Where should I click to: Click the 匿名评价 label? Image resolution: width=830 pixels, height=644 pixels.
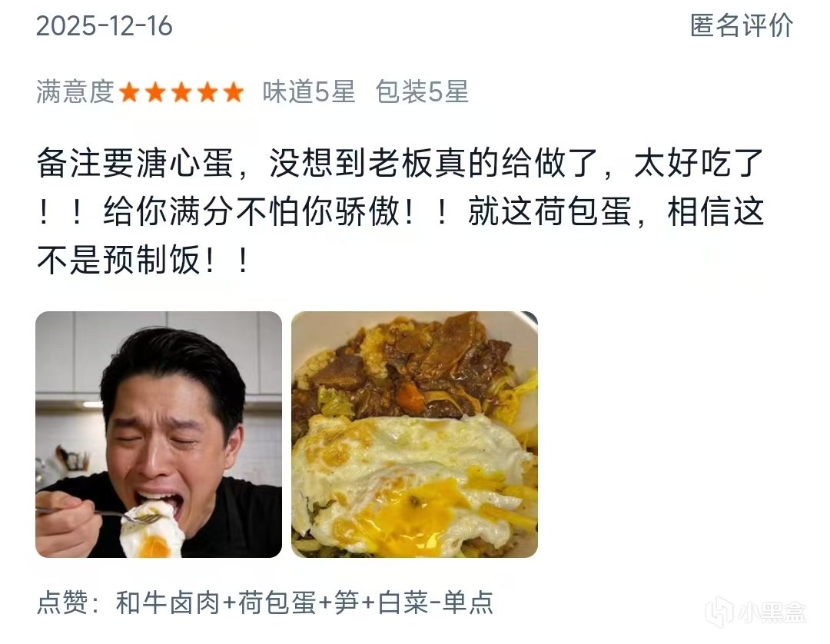coord(741,25)
